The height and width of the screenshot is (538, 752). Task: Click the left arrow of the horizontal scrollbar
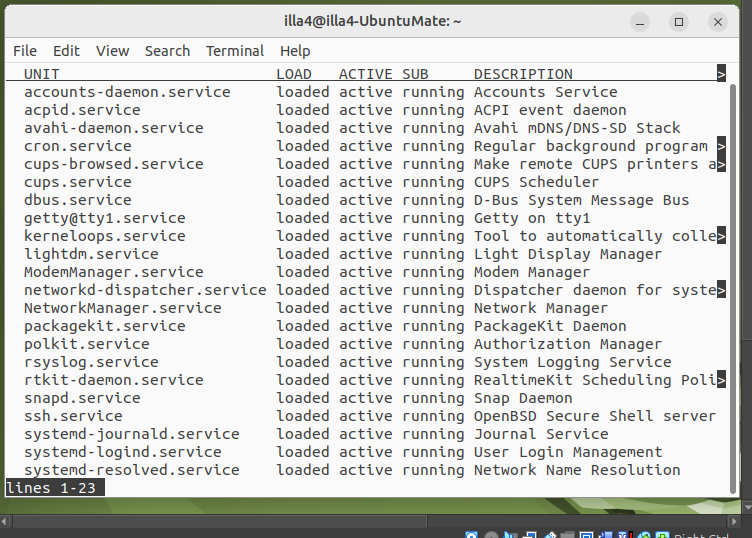[5, 521]
